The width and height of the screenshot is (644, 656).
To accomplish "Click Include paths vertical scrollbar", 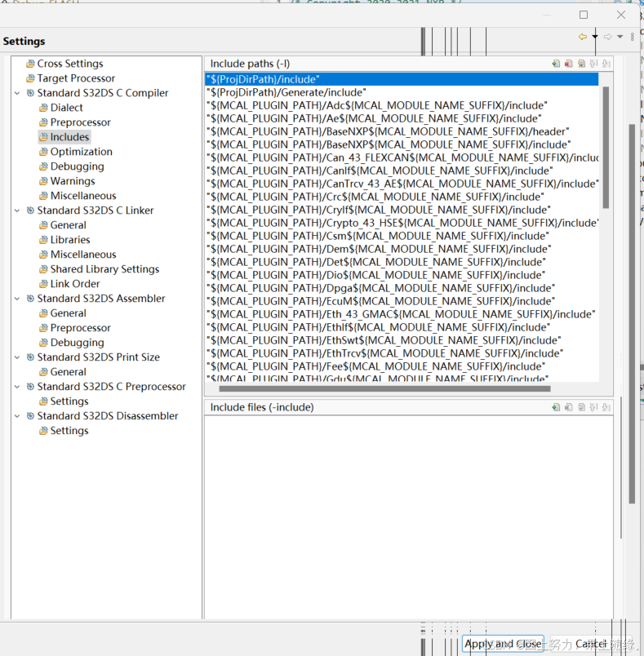I will point(606,147).
